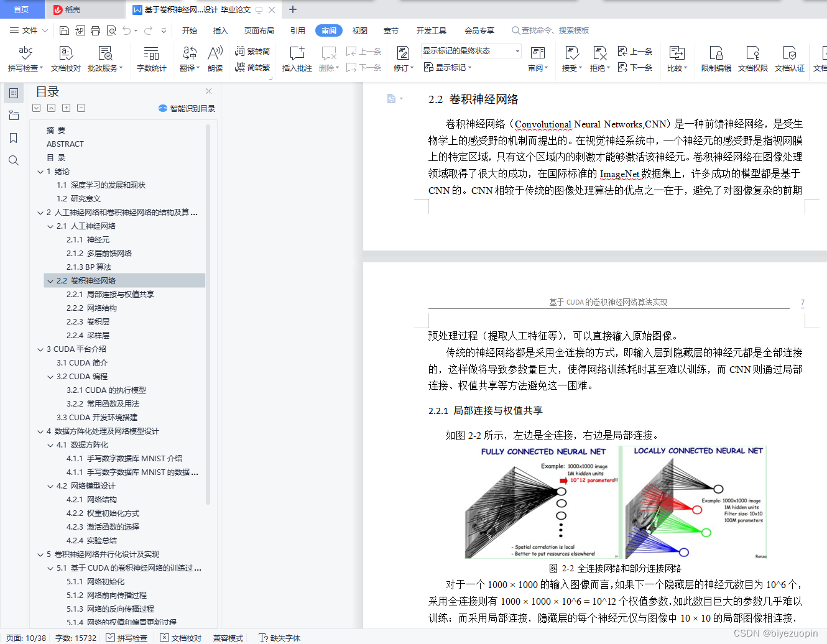The image size is (827, 644).
Task: Collapse the 2.2 卷积神经网络 node
Action: tap(50, 281)
